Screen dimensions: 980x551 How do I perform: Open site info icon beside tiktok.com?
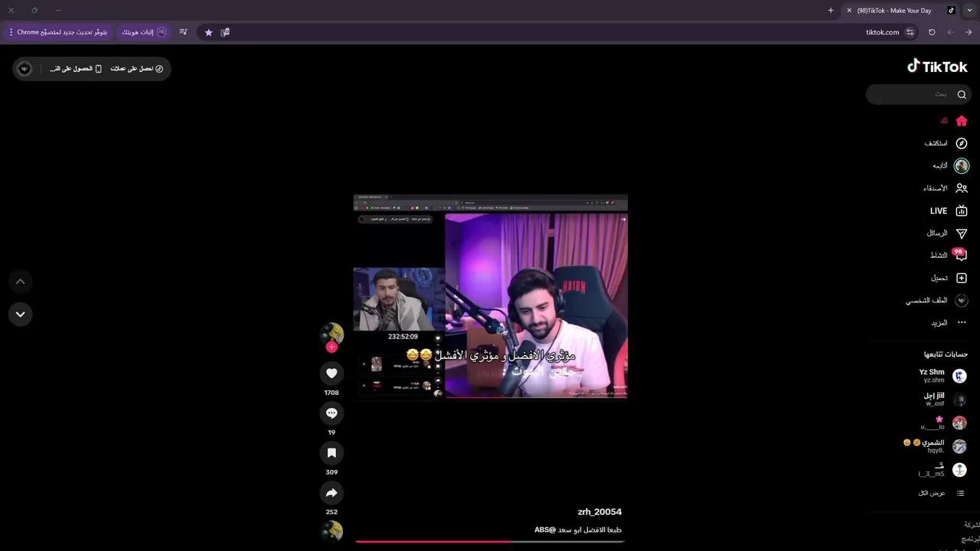pyautogui.click(x=910, y=32)
